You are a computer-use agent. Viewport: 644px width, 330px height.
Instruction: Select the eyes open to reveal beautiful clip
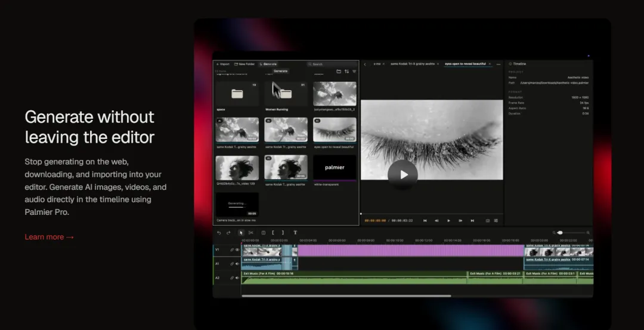[335, 130]
